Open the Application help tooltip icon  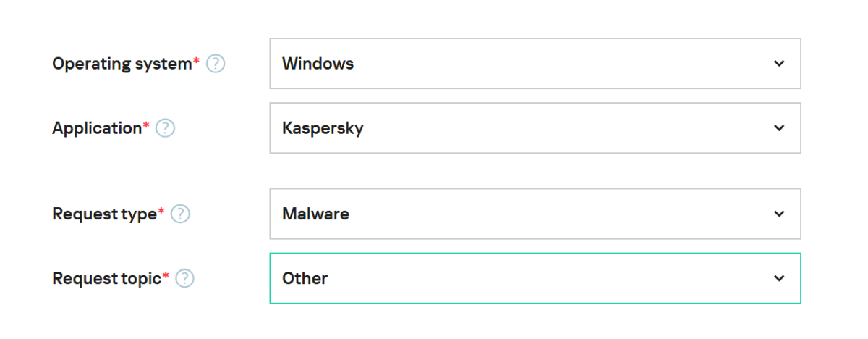click(166, 128)
